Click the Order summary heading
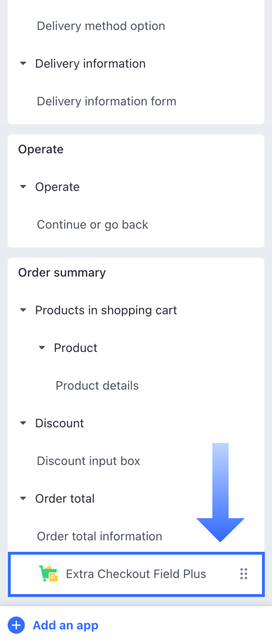 [x=62, y=273]
